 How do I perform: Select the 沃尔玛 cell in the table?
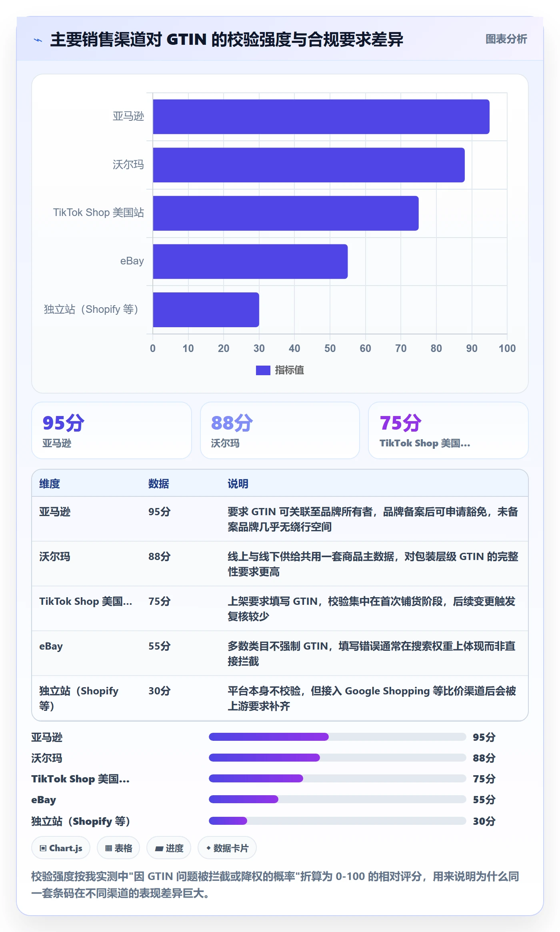point(55,556)
